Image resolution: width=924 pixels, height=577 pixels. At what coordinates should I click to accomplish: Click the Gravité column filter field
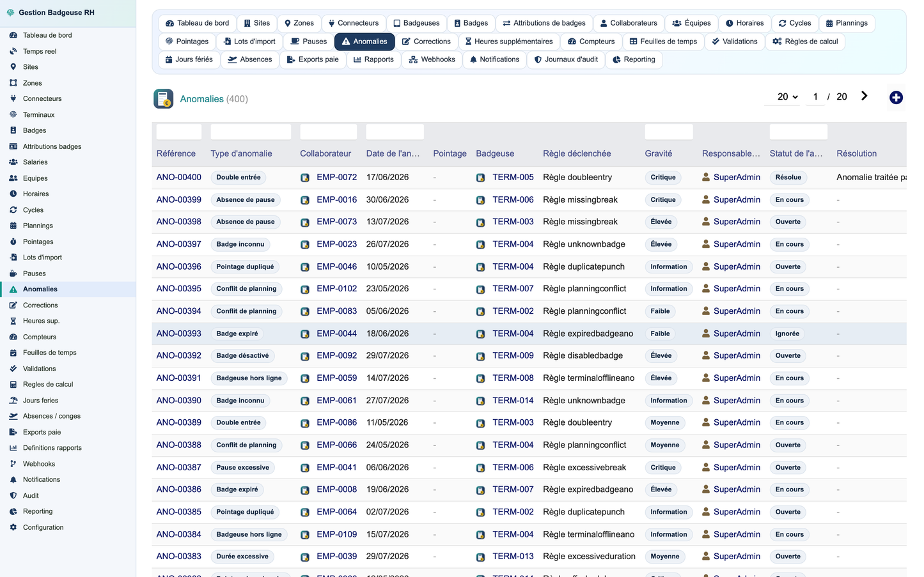pyautogui.click(x=669, y=132)
